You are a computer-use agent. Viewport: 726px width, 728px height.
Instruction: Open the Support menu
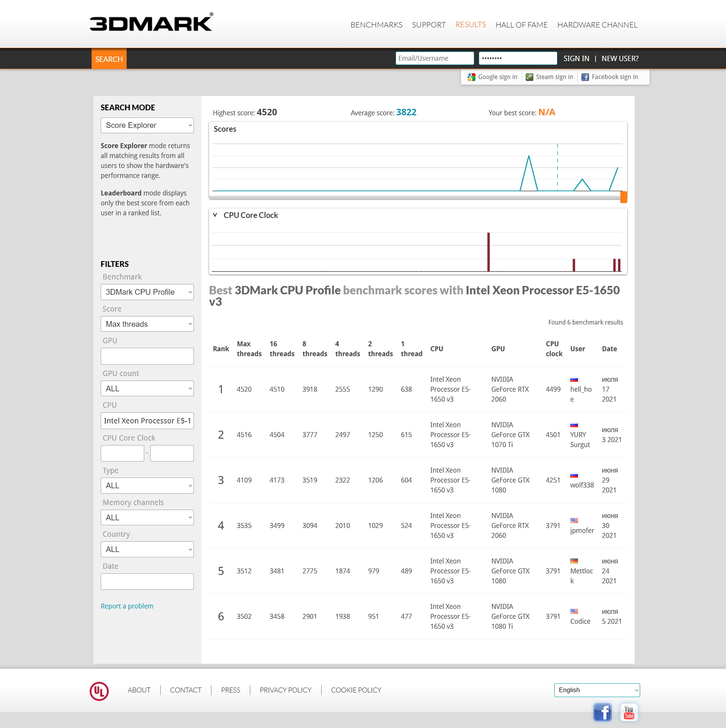pos(429,25)
